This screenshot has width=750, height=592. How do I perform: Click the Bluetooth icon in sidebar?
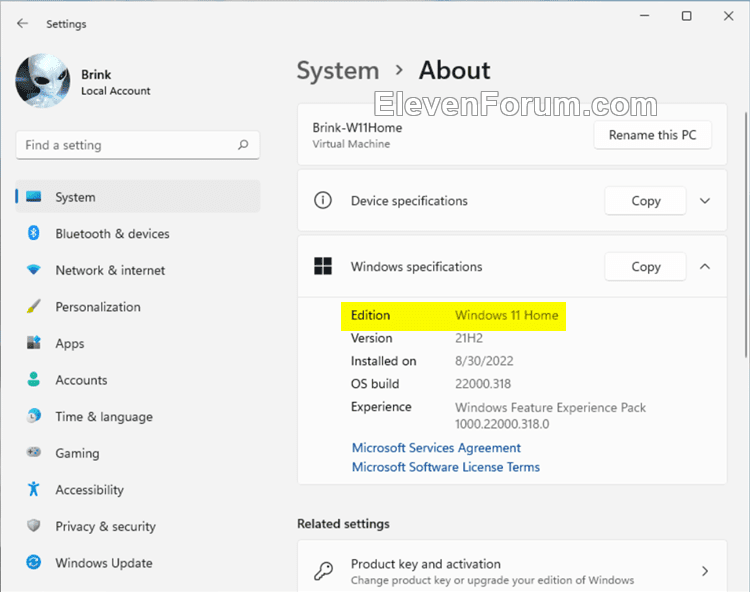(33, 233)
